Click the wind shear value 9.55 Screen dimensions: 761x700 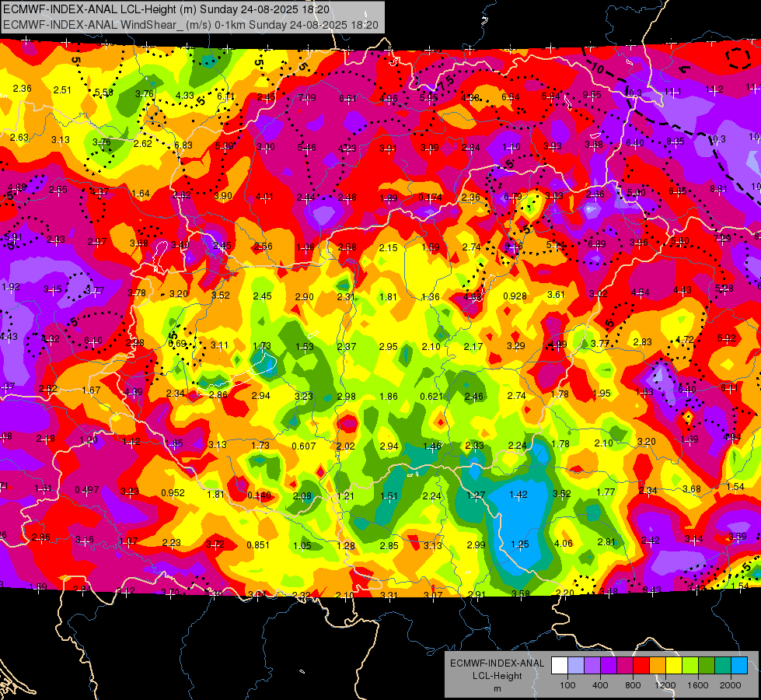(x=592, y=95)
